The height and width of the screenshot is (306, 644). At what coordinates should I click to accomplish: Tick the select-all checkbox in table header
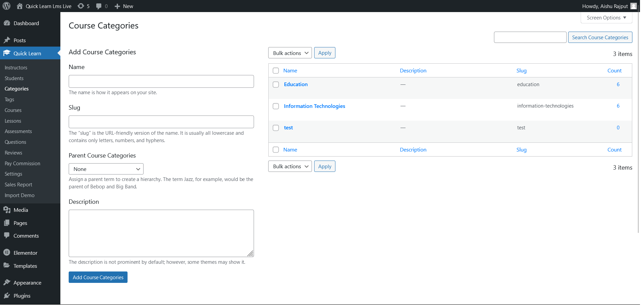click(x=276, y=71)
